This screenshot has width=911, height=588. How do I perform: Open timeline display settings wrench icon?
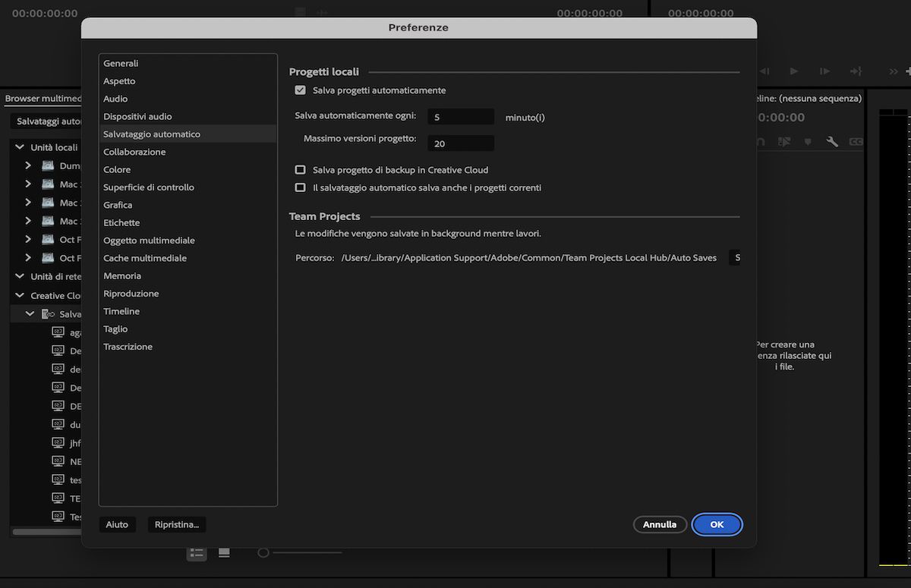tap(832, 142)
